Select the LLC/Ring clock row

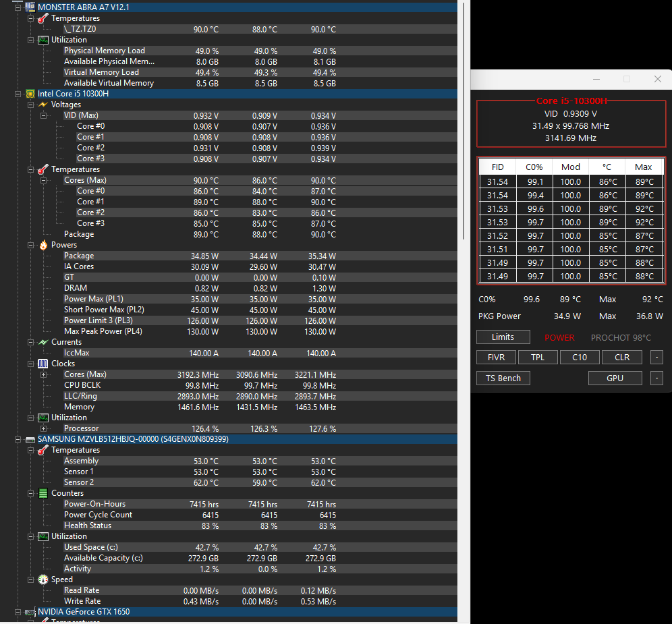pos(260,396)
